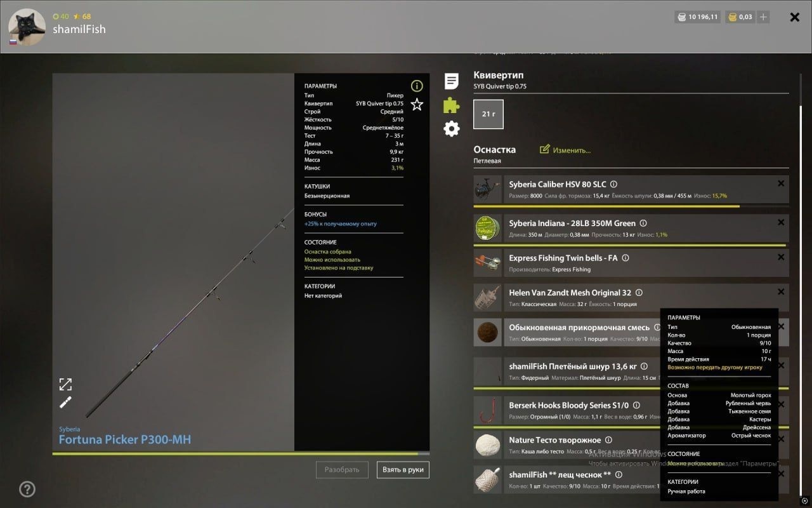Click the Оснастка собрана status text
The image size is (812, 508).
click(327, 251)
